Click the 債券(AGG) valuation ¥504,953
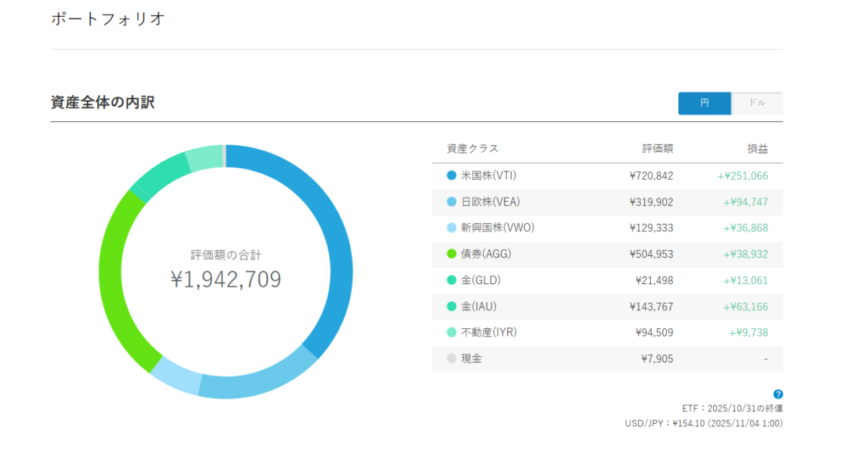 651,254
